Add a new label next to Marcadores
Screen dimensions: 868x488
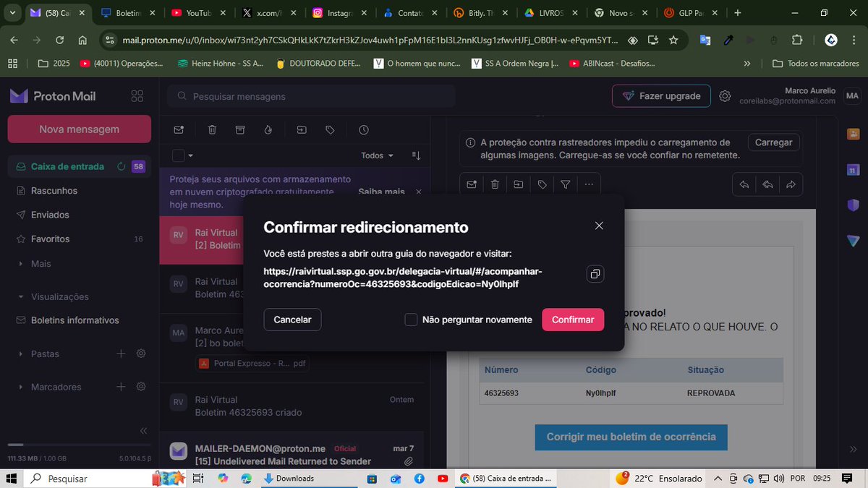[121, 387]
